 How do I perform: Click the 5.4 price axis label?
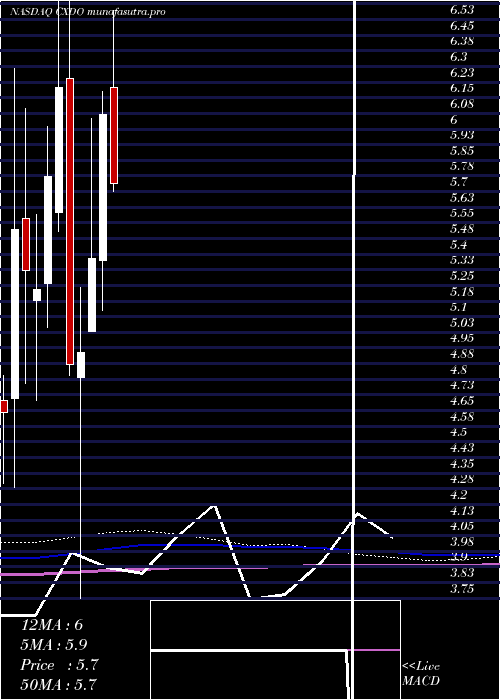[x=459, y=244]
